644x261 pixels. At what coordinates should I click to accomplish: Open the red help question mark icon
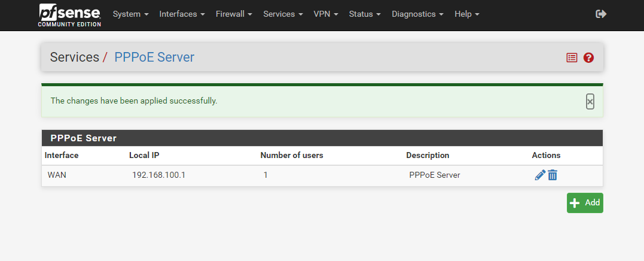click(x=588, y=57)
